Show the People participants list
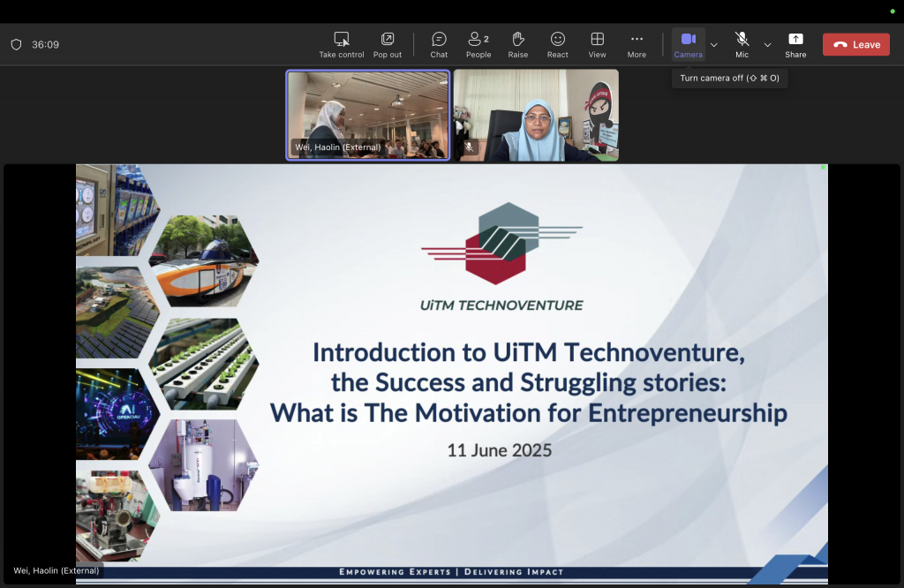This screenshot has width=904, height=588. pyautogui.click(x=478, y=45)
